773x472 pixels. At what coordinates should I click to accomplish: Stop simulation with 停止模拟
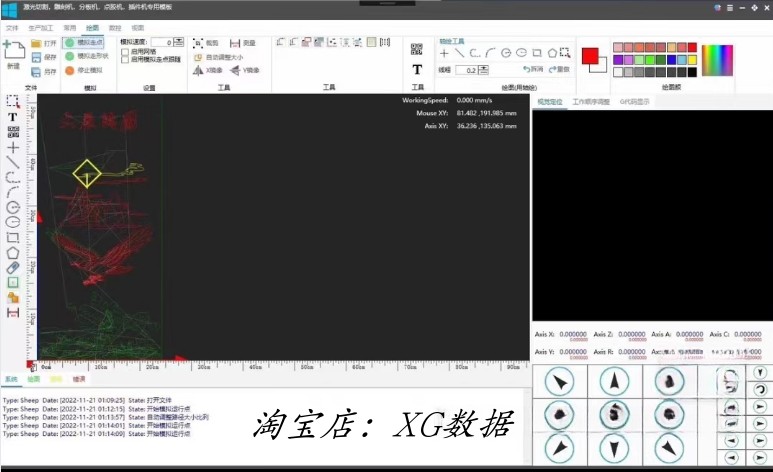[84, 71]
